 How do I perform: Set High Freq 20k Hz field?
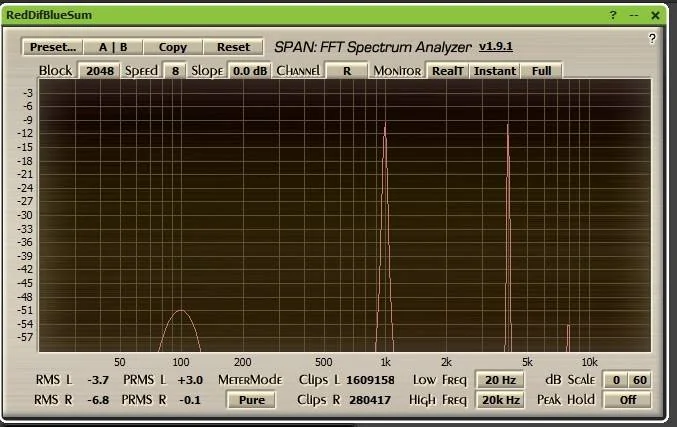[499, 400]
